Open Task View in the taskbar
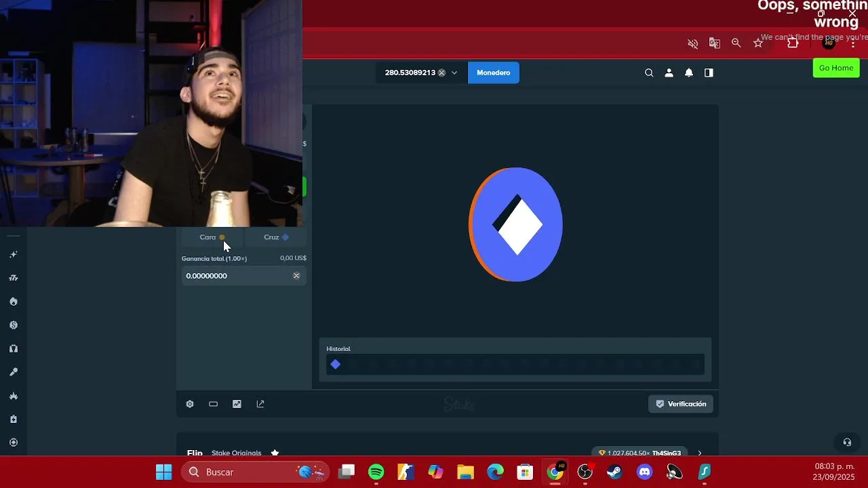Image resolution: width=868 pixels, height=488 pixels. (x=347, y=472)
